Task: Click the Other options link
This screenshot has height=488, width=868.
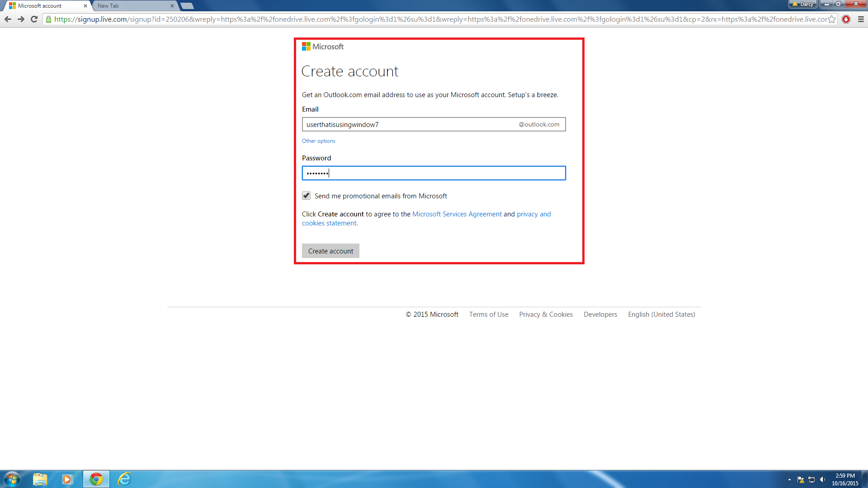Action: pos(319,141)
